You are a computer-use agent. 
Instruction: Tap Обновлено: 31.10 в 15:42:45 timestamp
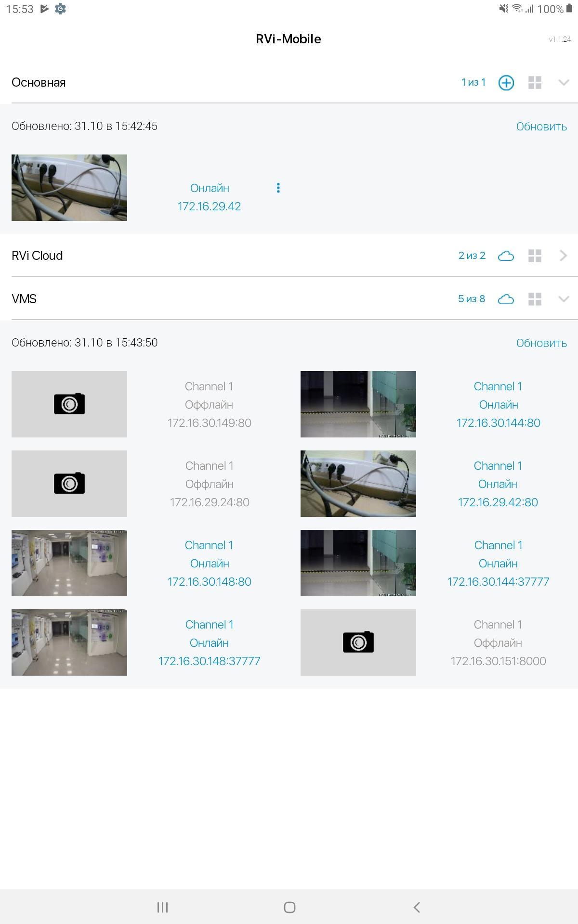[x=84, y=126]
